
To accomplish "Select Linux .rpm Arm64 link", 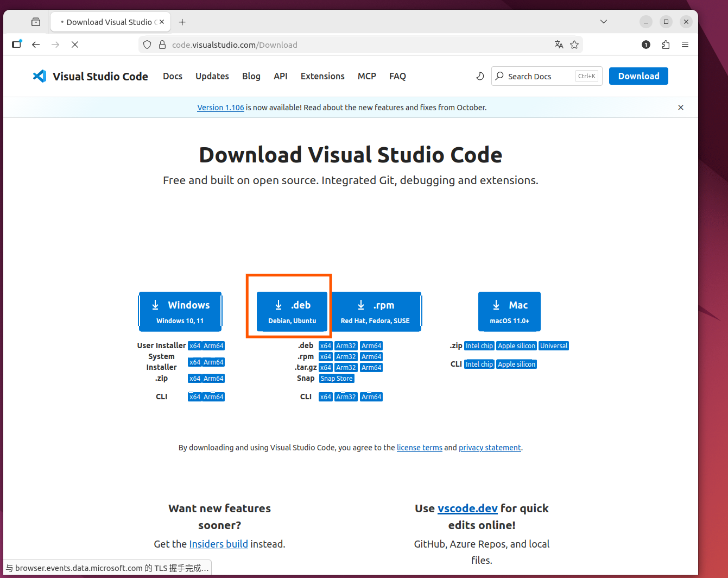I will 371,357.
